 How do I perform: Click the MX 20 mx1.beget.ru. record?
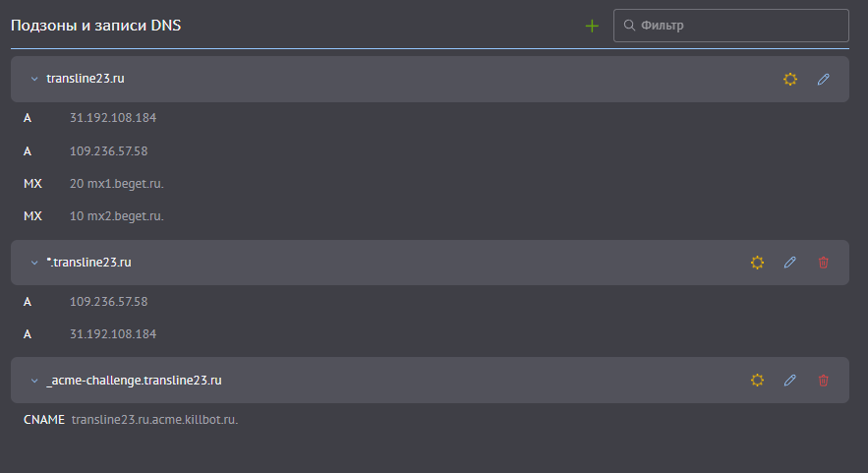[x=93, y=183]
